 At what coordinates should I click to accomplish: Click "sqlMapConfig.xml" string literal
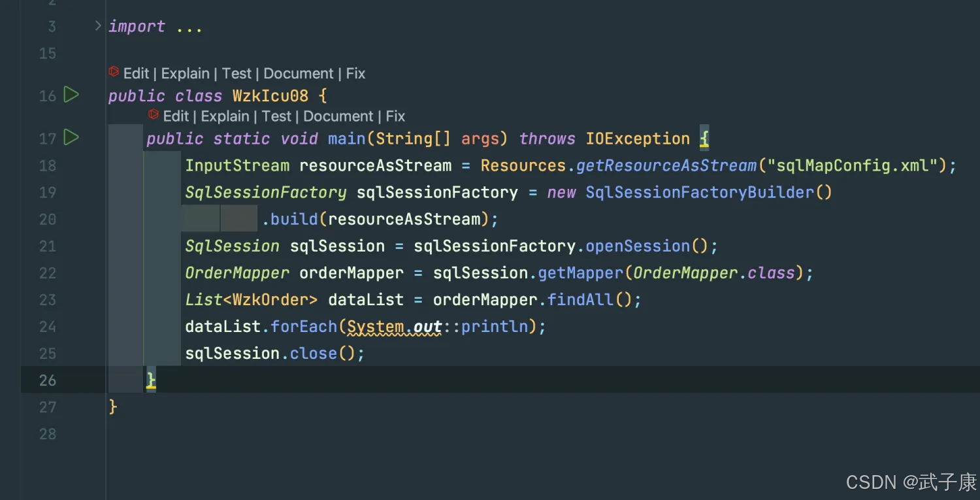click(853, 165)
